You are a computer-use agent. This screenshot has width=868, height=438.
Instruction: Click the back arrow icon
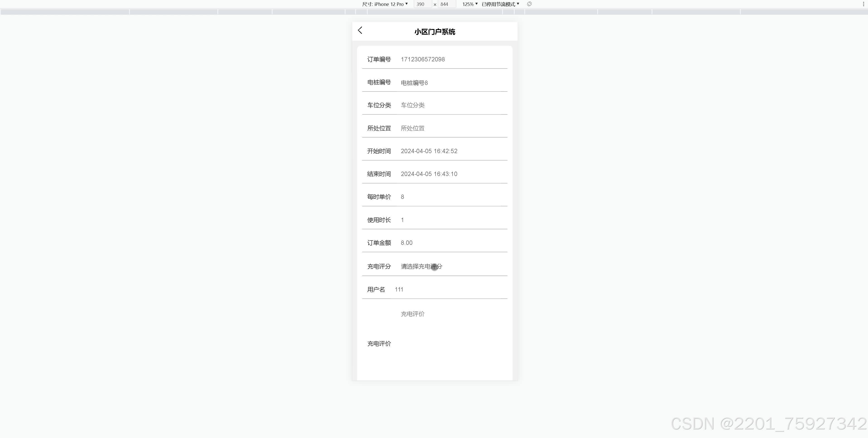point(360,31)
